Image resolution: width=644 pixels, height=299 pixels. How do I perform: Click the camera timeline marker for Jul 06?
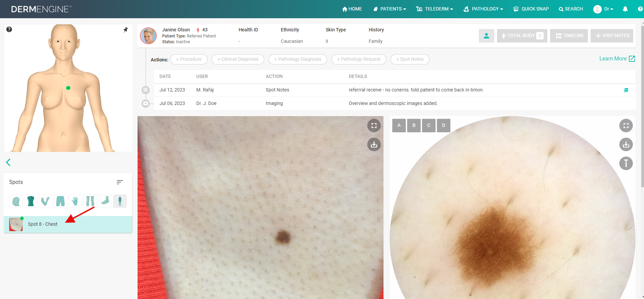click(146, 104)
